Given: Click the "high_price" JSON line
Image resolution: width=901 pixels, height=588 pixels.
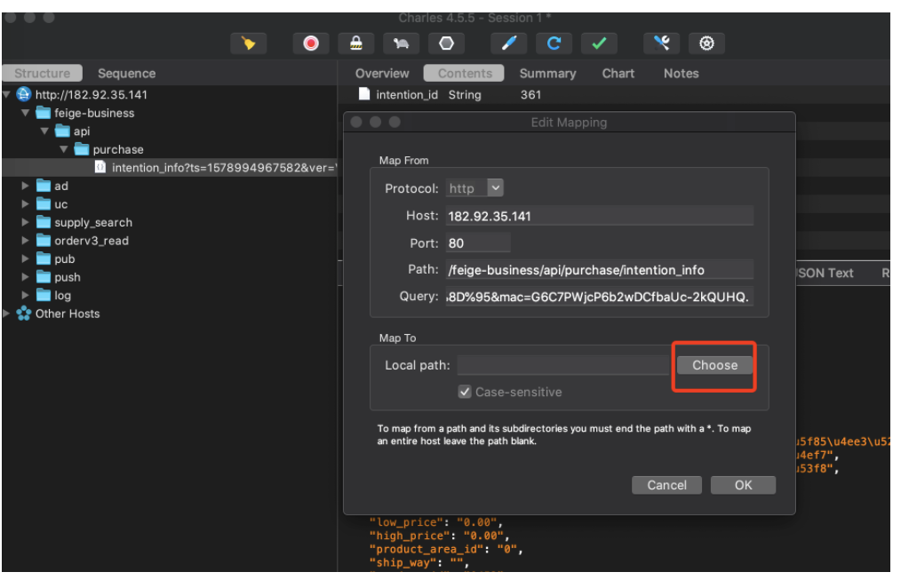Looking at the screenshot, I should point(440,536).
